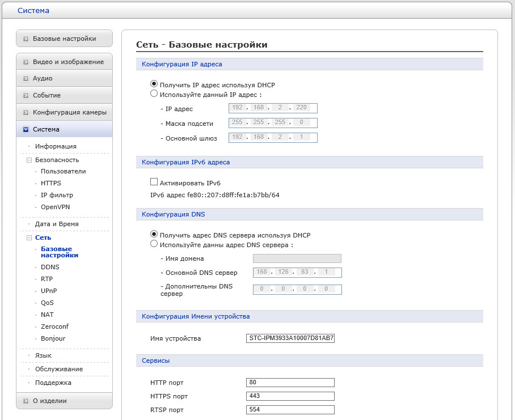Click the down-arrow icon beside Система
515x420 pixels.
click(26, 129)
